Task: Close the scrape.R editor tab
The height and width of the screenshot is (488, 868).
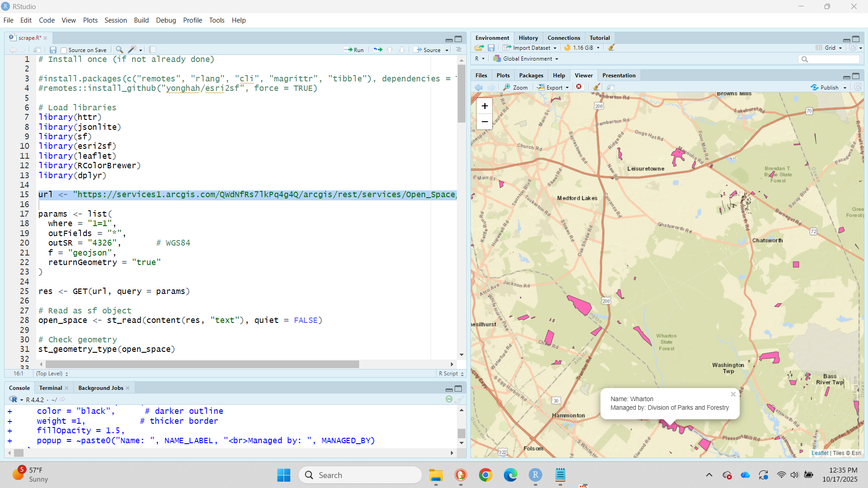Action: tap(45, 38)
